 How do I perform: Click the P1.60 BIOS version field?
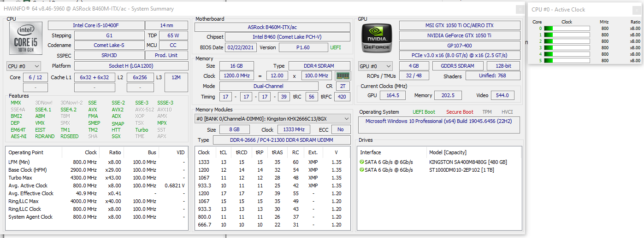tap(303, 47)
